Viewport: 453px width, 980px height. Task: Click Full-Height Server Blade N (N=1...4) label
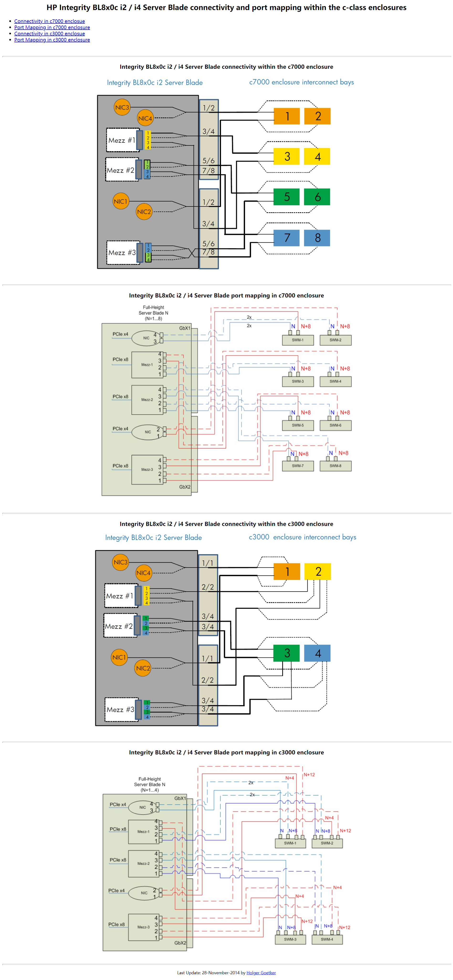click(x=150, y=784)
